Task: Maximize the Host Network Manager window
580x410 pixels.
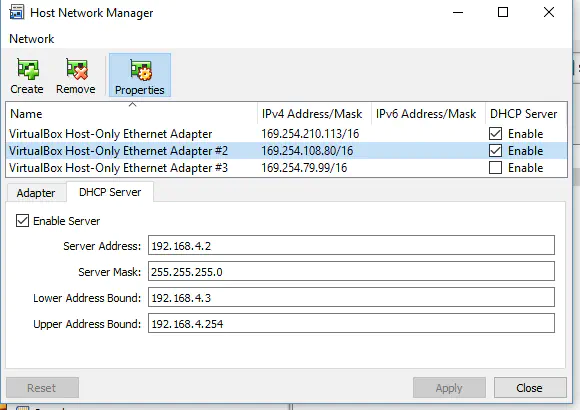Action: pos(503,12)
